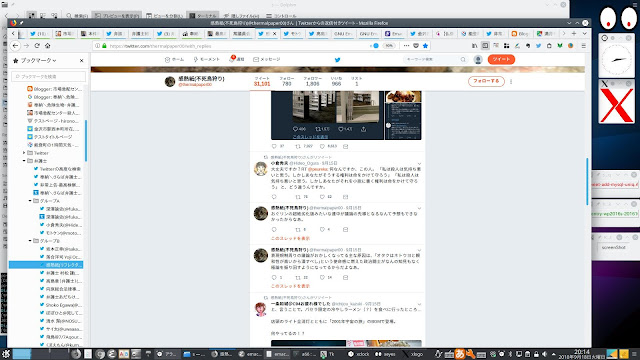Open Twitter メッセージ messages link
The image size is (640, 360).
pyautogui.click(x=267, y=60)
